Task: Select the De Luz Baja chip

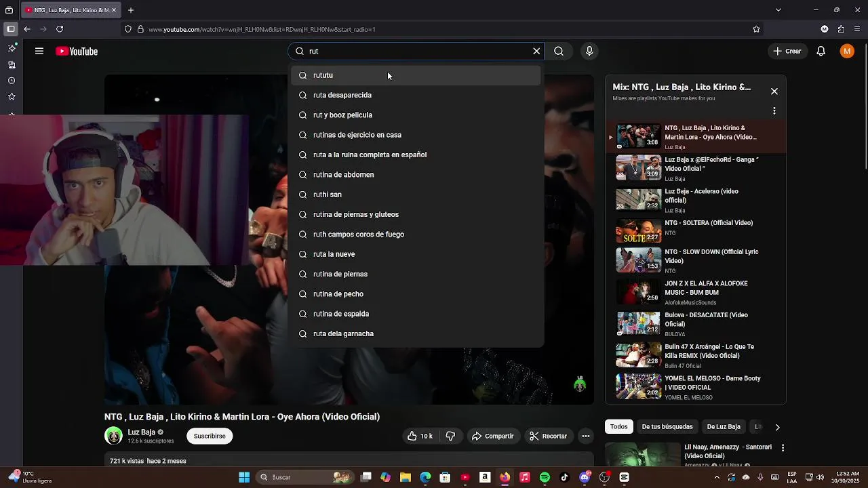Action: coord(724,427)
